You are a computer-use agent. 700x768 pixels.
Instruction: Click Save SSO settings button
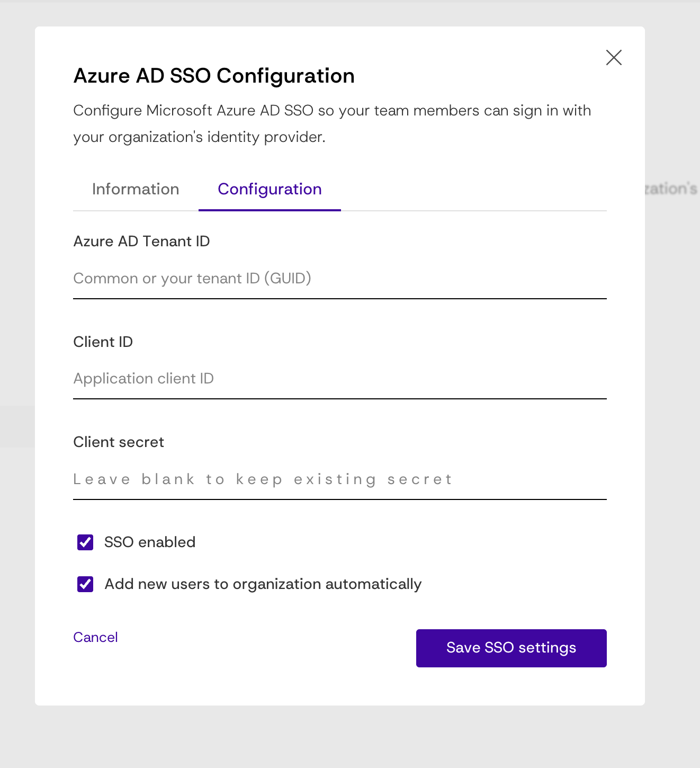pyautogui.click(x=511, y=648)
